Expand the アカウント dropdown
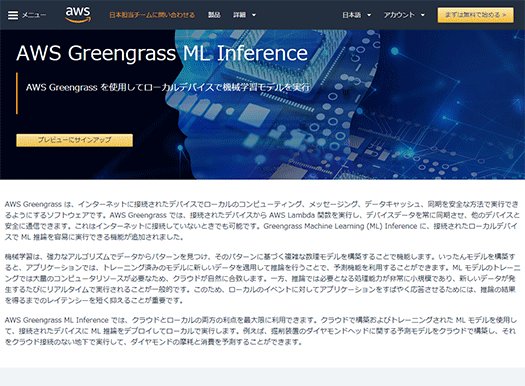 pyautogui.click(x=404, y=15)
